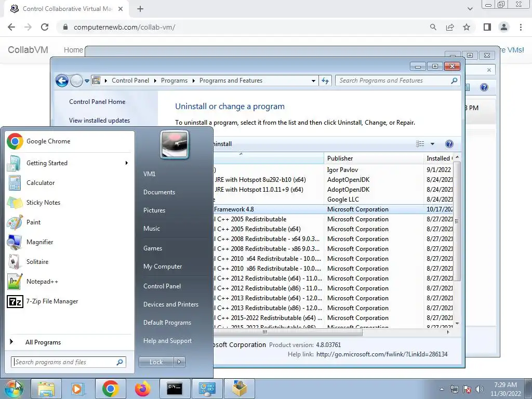Open VM1 user folder
The image size is (532, 399).
[149, 174]
